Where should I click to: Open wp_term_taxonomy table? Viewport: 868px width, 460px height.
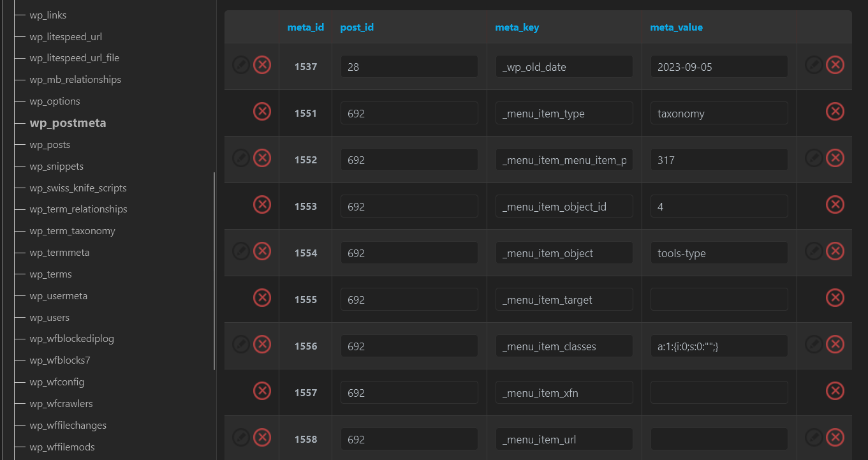pyautogui.click(x=72, y=231)
